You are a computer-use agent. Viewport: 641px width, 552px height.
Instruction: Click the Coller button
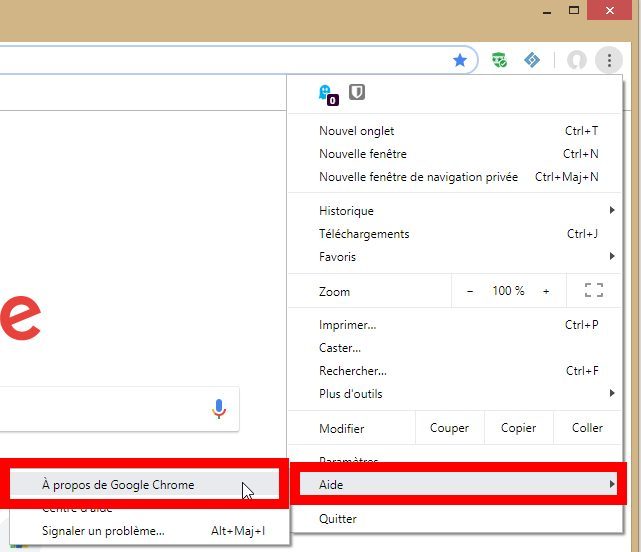point(587,428)
